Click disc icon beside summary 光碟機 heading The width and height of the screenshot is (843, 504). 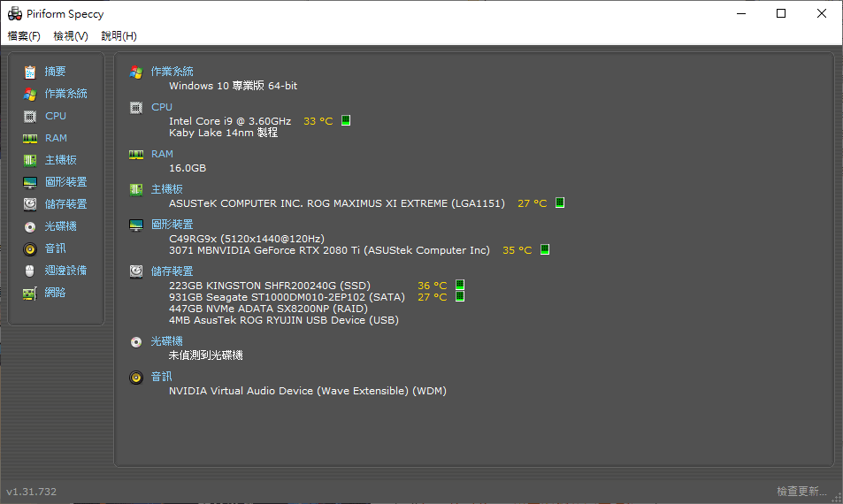136,341
